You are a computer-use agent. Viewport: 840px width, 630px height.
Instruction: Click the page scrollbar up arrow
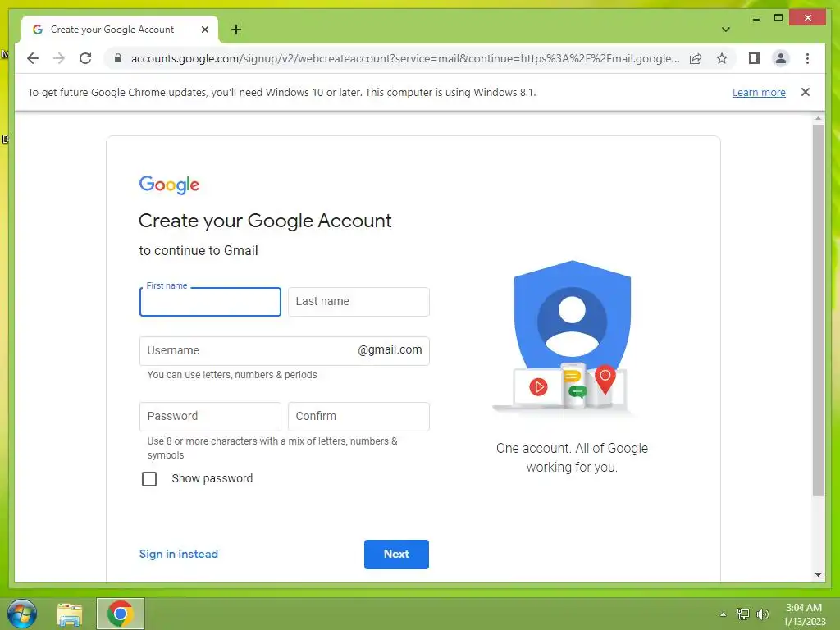click(x=818, y=118)
